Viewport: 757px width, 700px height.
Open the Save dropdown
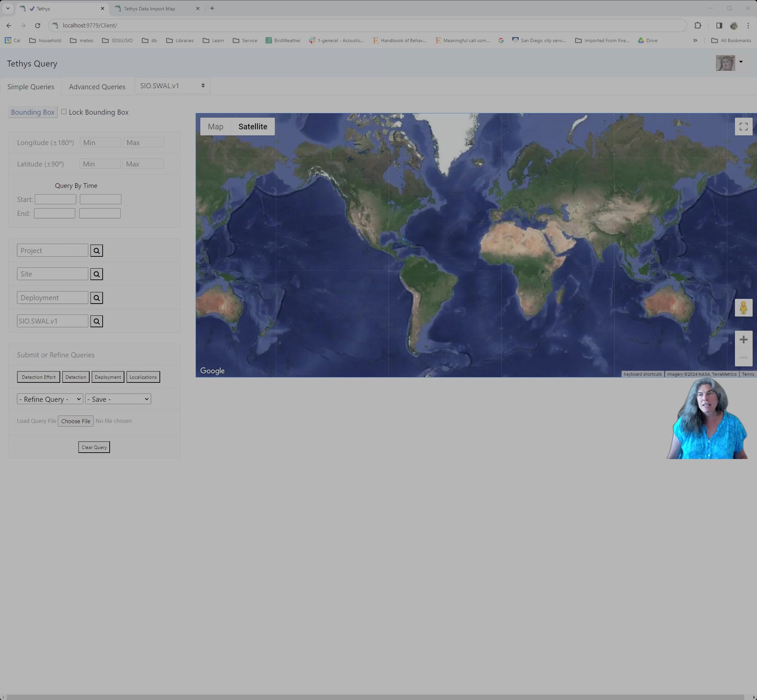click(x=117, y=398)
